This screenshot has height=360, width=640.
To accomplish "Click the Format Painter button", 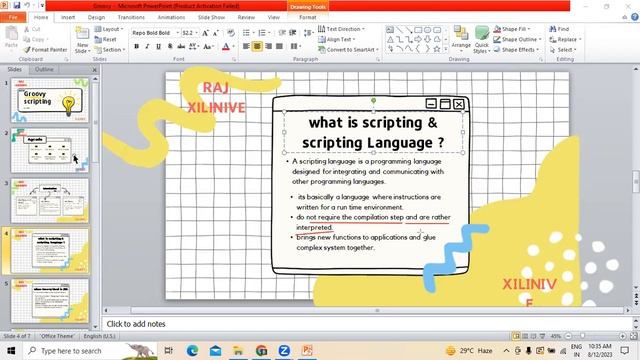I will click(x=45, y=49).
